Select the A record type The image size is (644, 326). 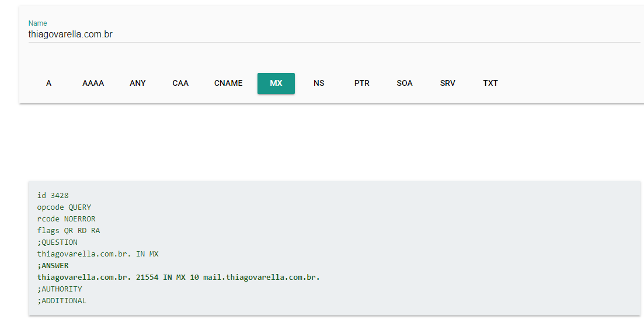point(49,84)
